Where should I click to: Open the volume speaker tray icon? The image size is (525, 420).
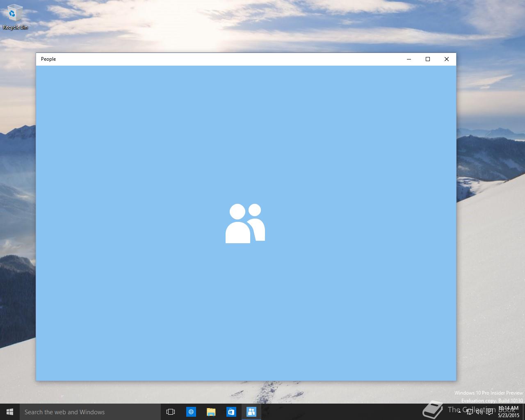479,412
